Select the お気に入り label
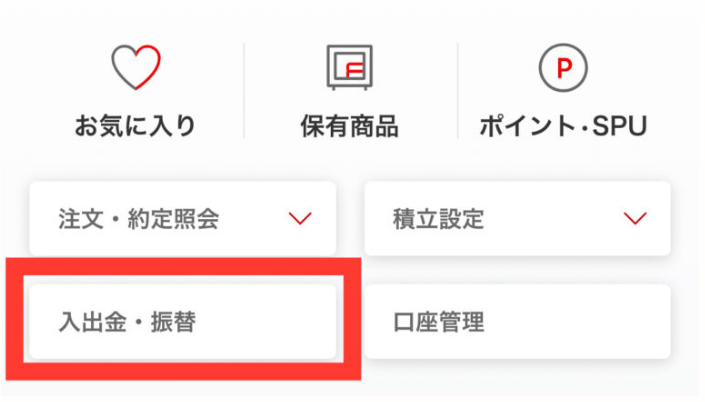The height and width of the screenshot is (402, 705). [135, 125]
